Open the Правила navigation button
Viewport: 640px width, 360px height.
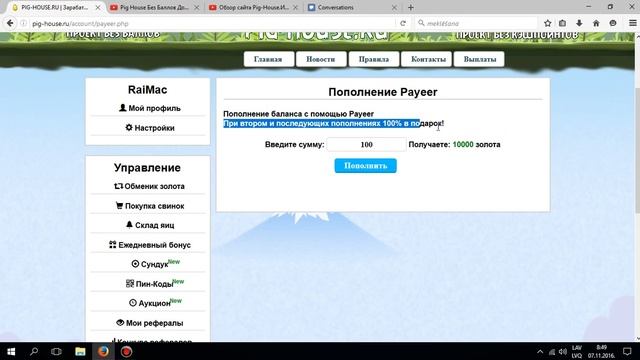(374, 59)
